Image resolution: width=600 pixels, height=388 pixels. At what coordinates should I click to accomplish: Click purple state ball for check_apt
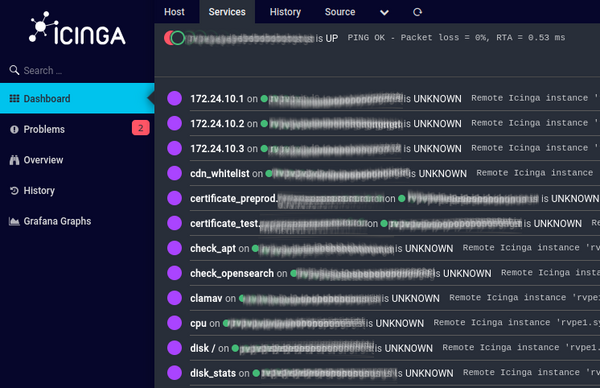174,248
